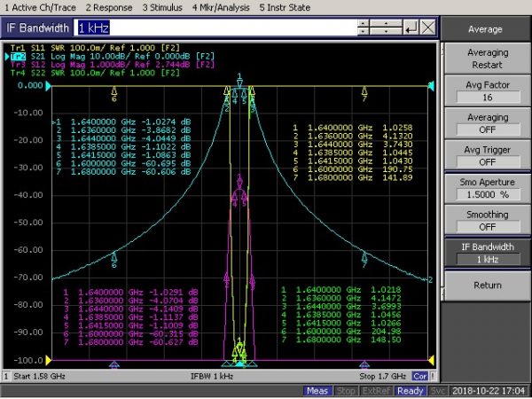Toggle the Avg Trigger OFF softkey

tap(488, 156)
